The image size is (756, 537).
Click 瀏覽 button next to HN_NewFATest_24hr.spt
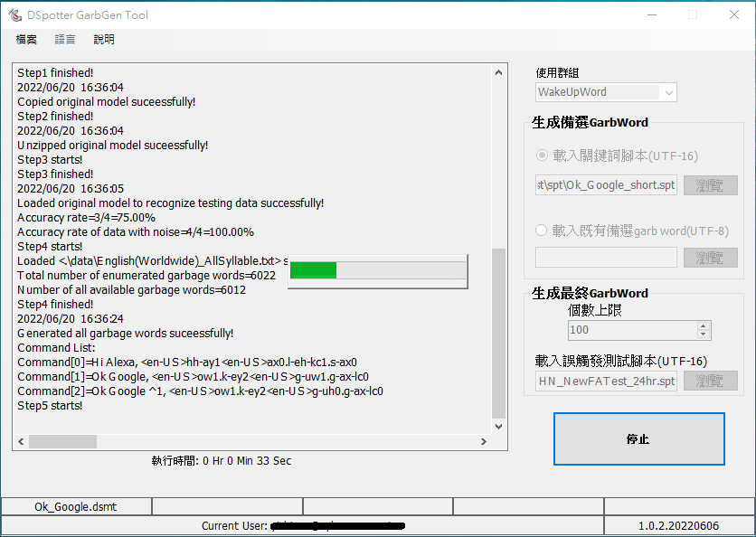click(x=710, y=382)
